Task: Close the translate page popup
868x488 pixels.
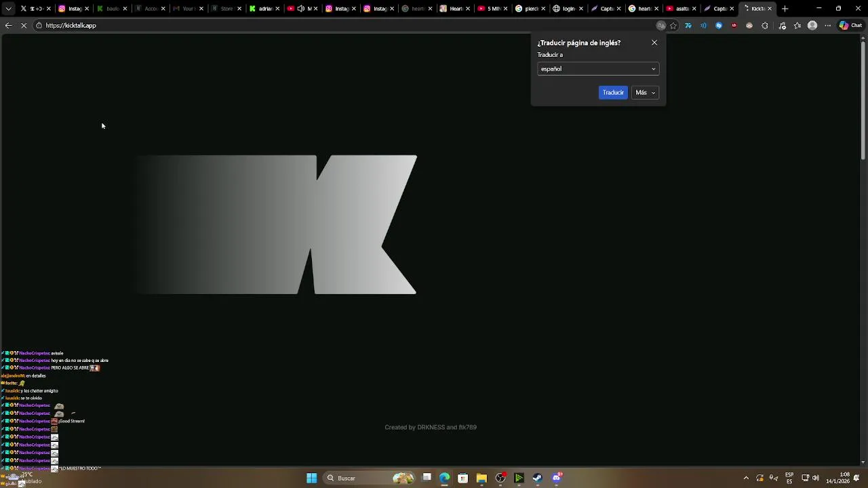Action: coord(654,43)
